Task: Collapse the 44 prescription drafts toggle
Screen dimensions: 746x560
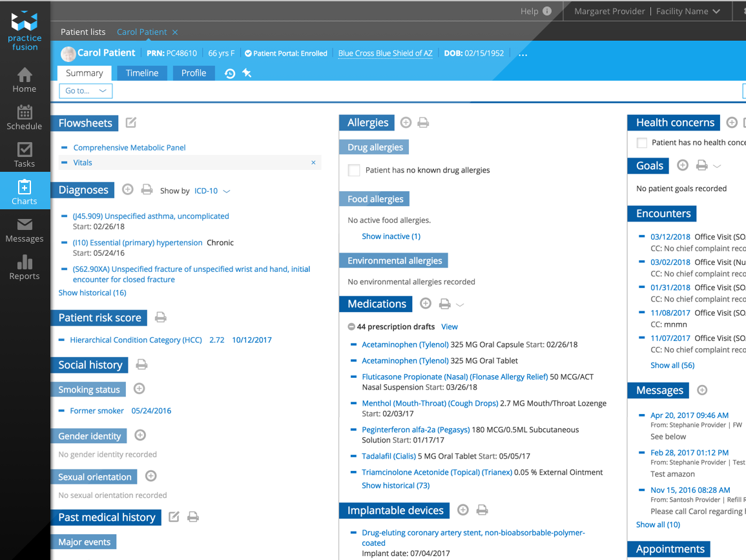Action: pyautogui.click(x=351, y=327)
